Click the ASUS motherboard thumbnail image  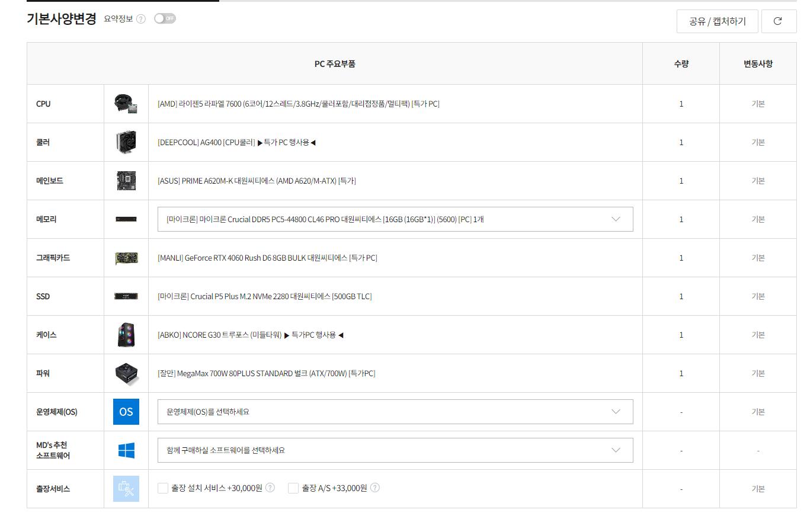126,181
